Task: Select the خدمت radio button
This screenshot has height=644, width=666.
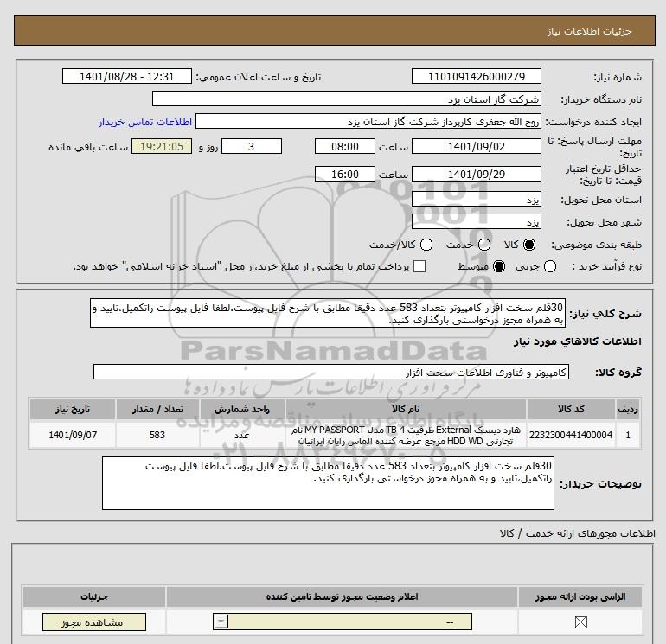Action: (484, 245)
